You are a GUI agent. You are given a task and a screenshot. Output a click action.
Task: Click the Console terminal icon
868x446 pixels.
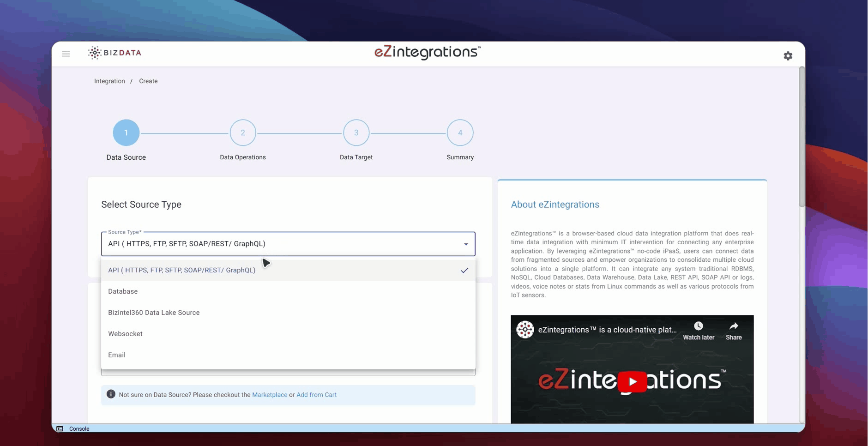pyautogui.click(x=60, y=429)
